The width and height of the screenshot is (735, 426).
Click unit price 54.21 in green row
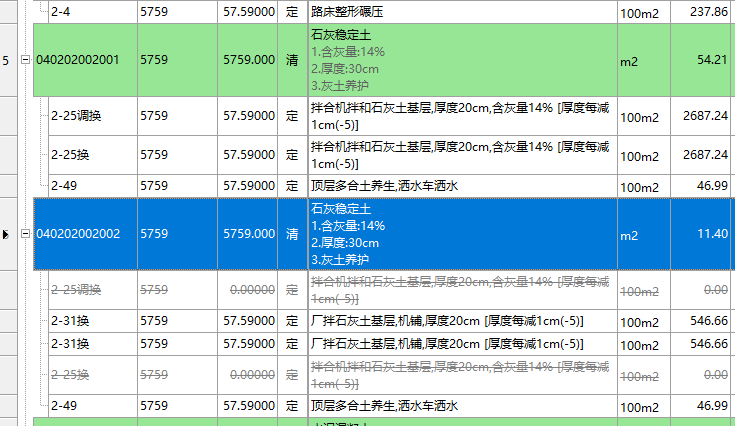point(712,60)
